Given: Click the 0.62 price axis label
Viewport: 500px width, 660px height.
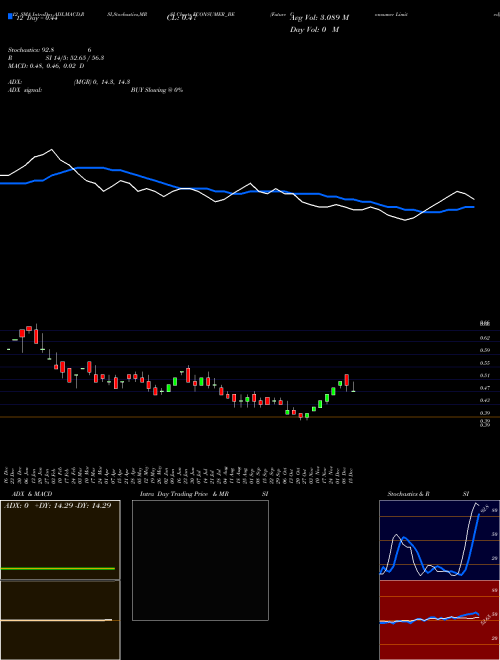Looking at the screenshot, I should (x=484, y=338).
